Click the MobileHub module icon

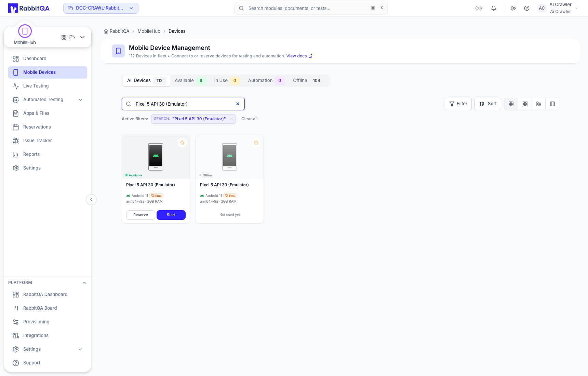click(25, 31)
